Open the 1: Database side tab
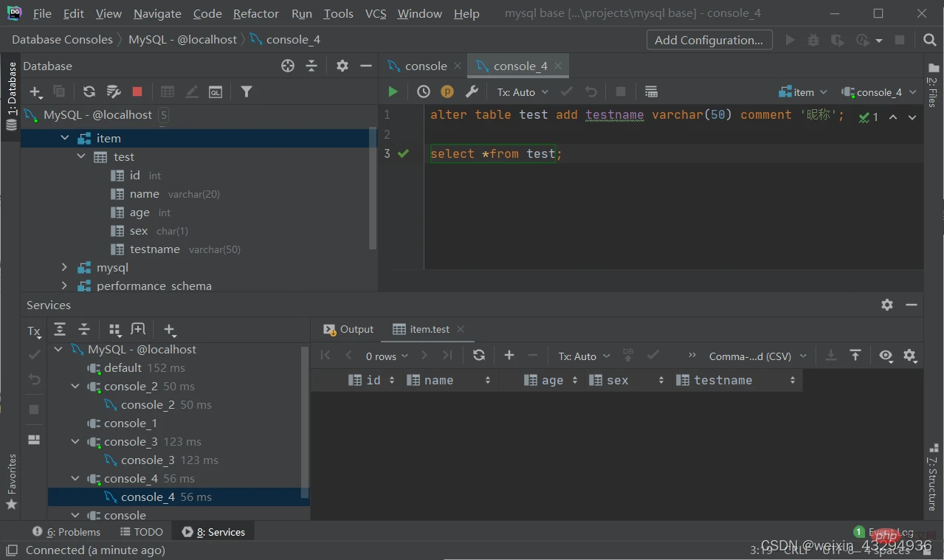Screen dimensions: 944x560 tap(11, 96)
